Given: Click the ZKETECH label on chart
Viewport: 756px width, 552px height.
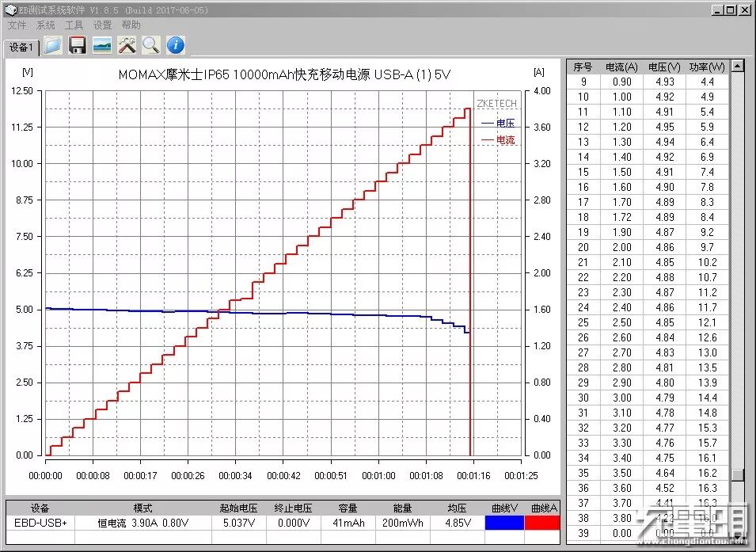Looking at the screenshot, I should (x=496, y=104).
